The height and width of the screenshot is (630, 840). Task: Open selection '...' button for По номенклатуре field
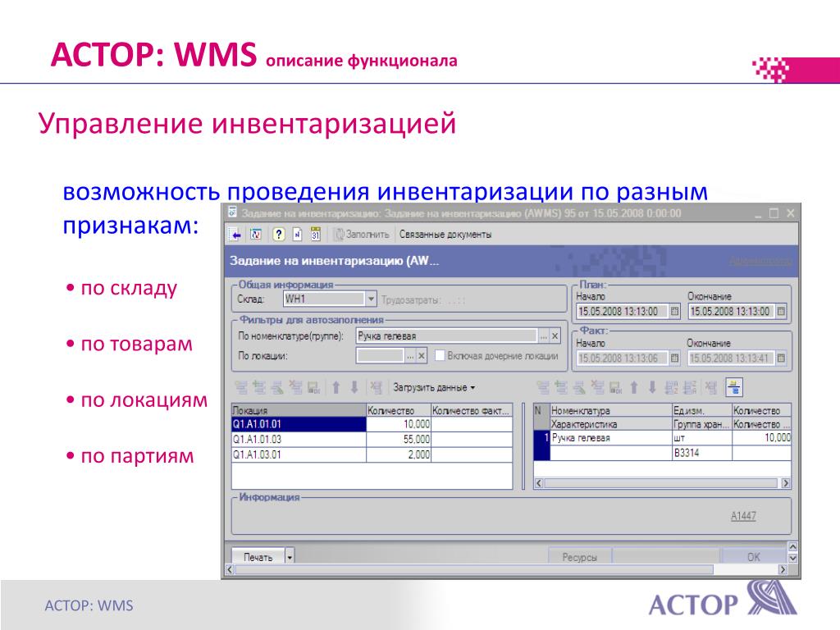click(543, 336)
